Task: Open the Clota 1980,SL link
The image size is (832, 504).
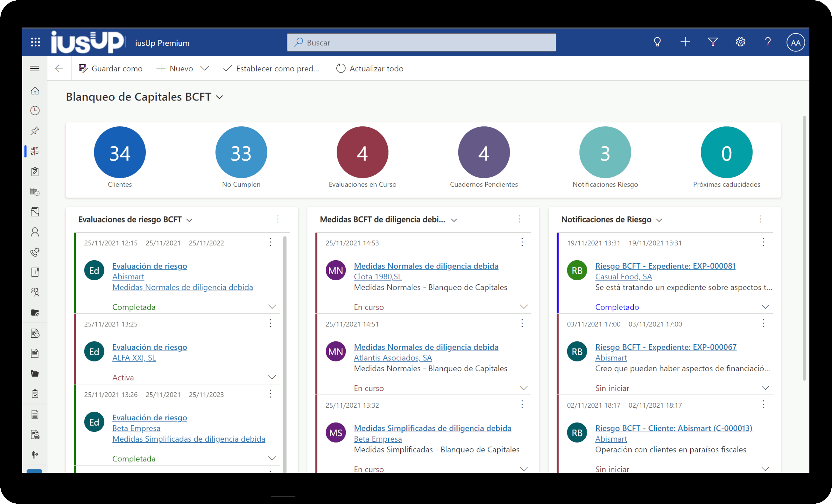Action: (378, 277)
